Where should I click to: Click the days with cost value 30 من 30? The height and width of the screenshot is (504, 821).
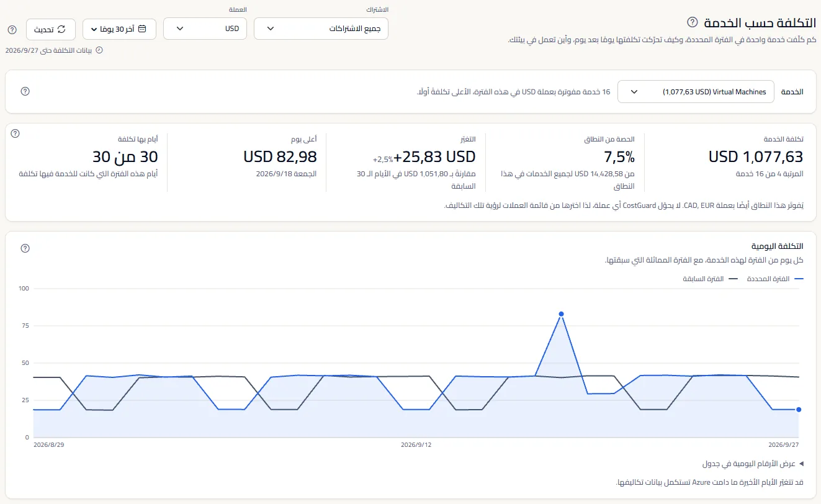pos(125,156)
